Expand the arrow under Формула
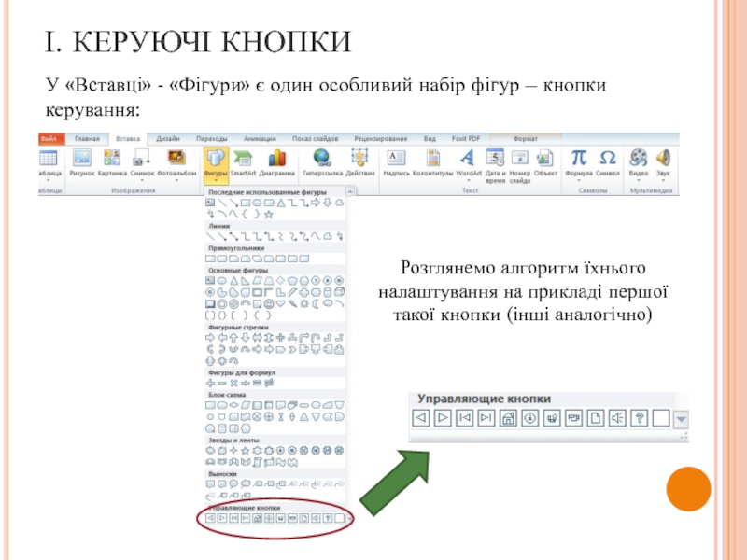Image resolution: width=747 pixels, height=560 pixels. [x=579, y=181]
